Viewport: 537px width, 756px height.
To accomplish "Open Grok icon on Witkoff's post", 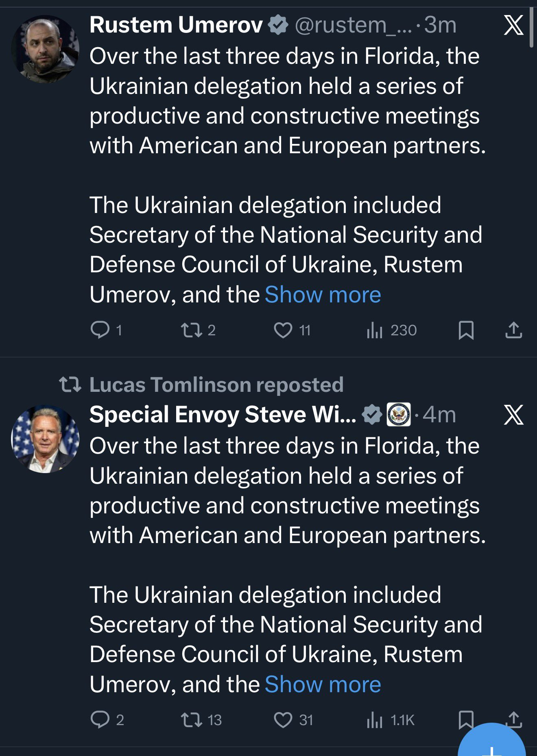I will tap(513, 415).
